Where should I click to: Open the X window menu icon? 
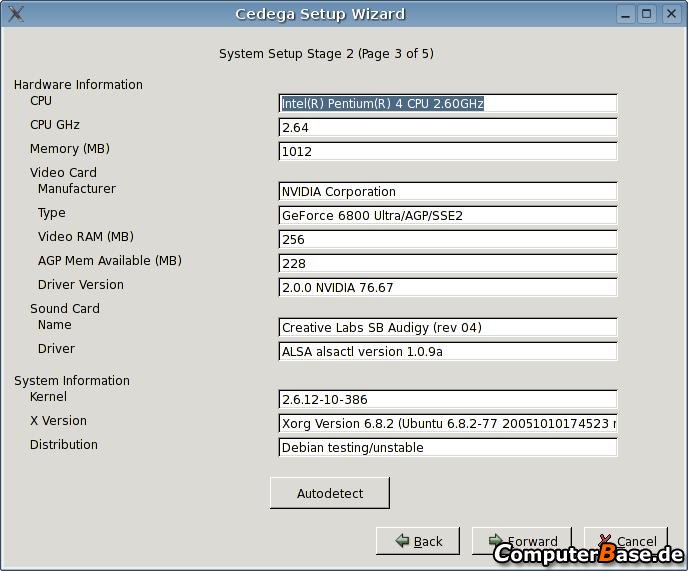(16, 14)
